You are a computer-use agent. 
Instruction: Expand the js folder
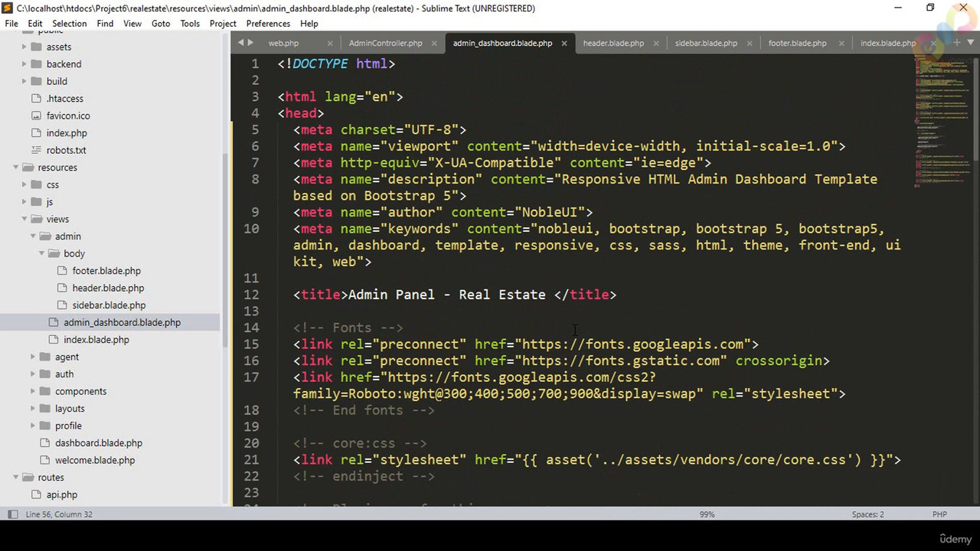[24, 202]
